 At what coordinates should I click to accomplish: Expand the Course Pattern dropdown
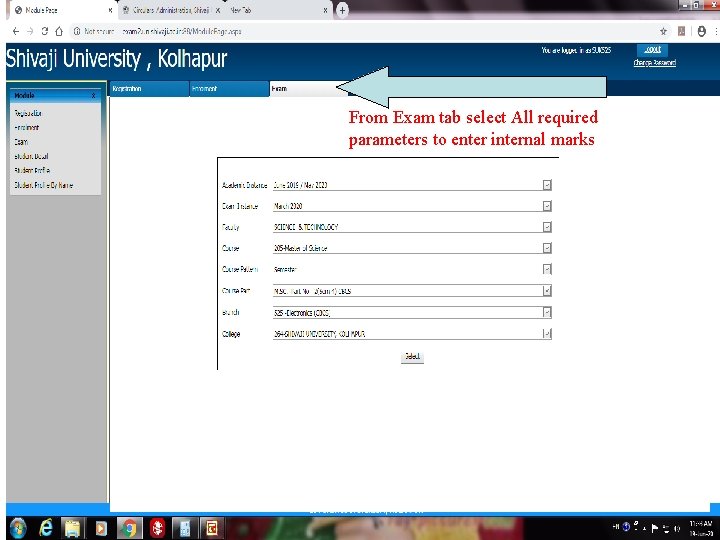(547, 269)
